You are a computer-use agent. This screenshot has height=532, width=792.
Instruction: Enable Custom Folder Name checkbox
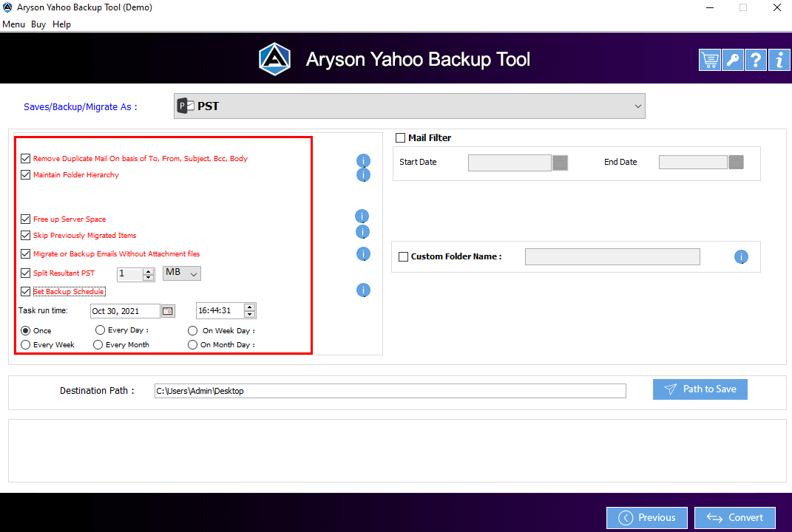click(x=403, y=256)
